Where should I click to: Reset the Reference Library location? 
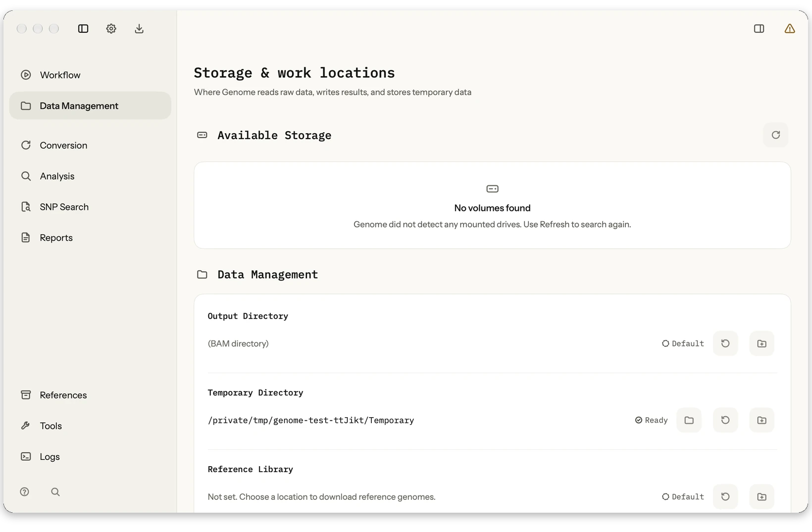[725, 496]
